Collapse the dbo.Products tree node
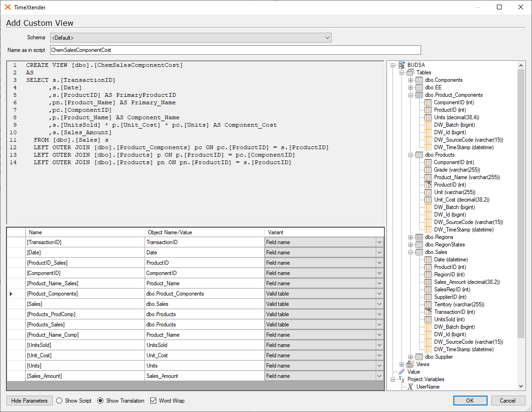Viewport: 532px width, 412px height. [410, 155]
